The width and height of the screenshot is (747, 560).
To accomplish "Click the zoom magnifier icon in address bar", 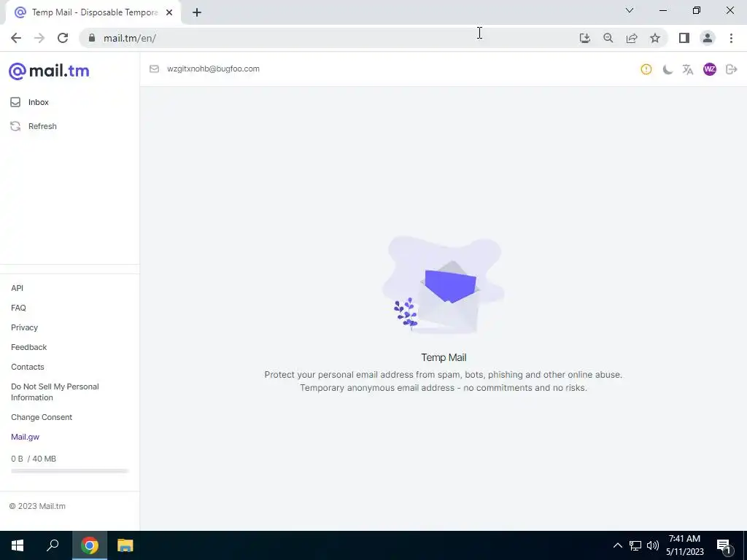I will point(608,38).
